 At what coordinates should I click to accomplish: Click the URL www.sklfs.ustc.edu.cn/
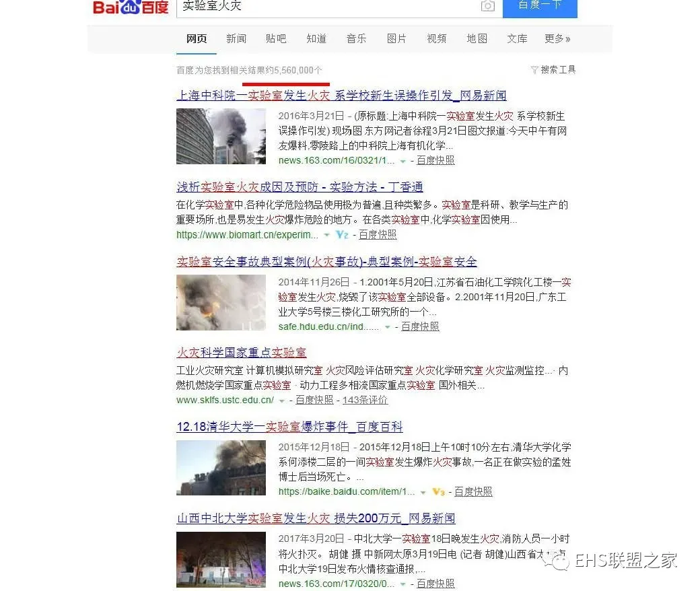click(x=225, y=400)
